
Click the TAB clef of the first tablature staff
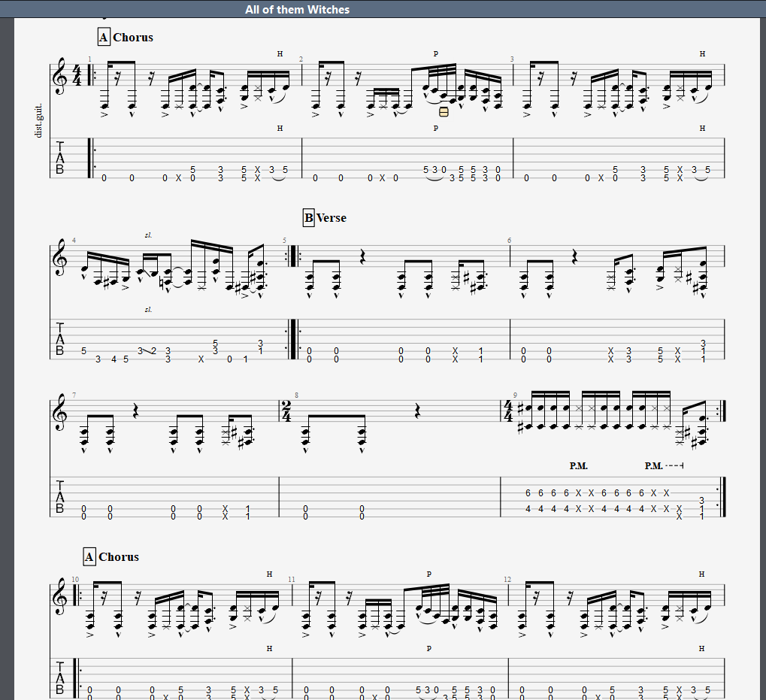(59, 158)
